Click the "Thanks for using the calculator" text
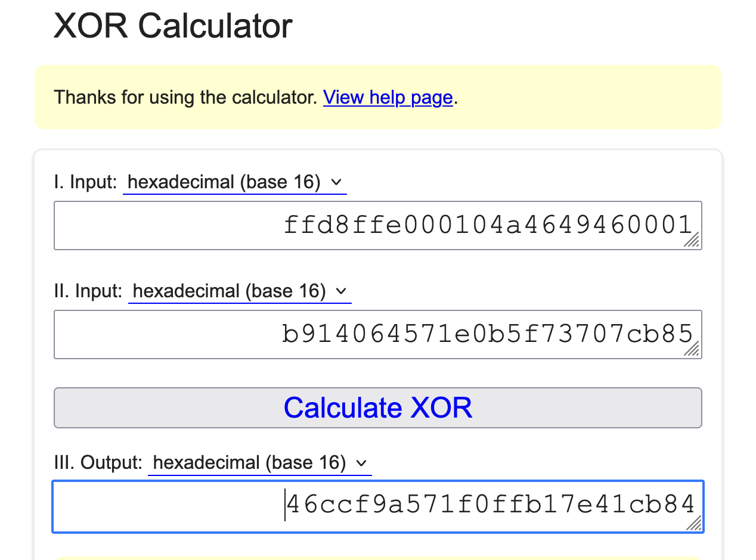The image size is (756, 560). (x=185, y=97)
